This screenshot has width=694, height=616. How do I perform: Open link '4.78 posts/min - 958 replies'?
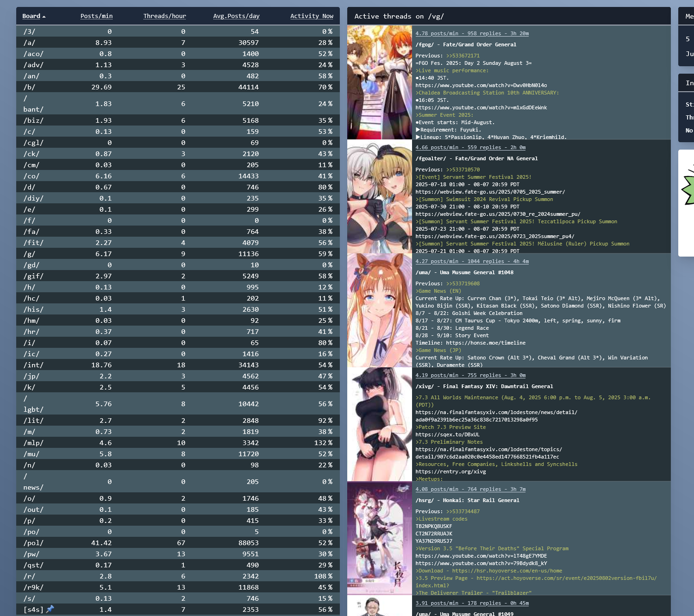[x=472, y=33]
